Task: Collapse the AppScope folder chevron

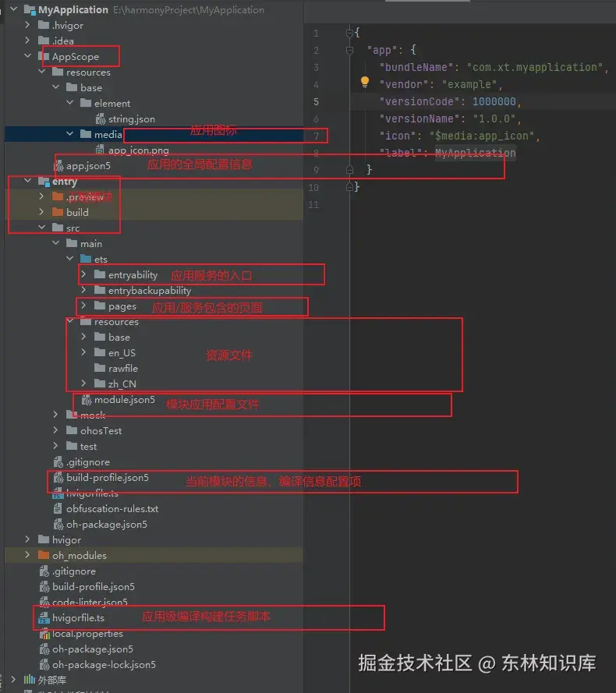Action: point(27,55)
